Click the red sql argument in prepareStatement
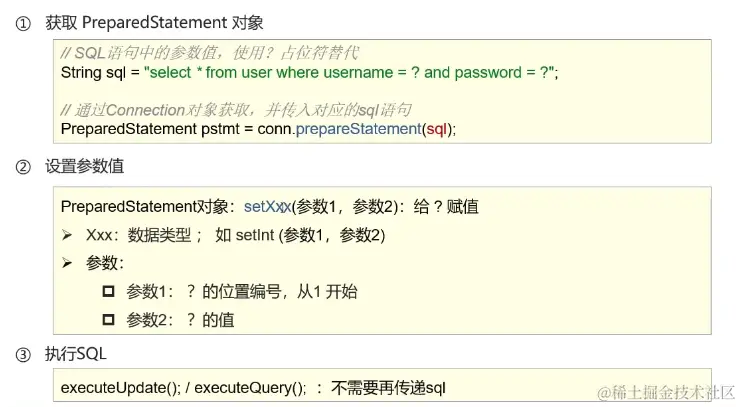This screenshot has height=407, width=741. 437,129
